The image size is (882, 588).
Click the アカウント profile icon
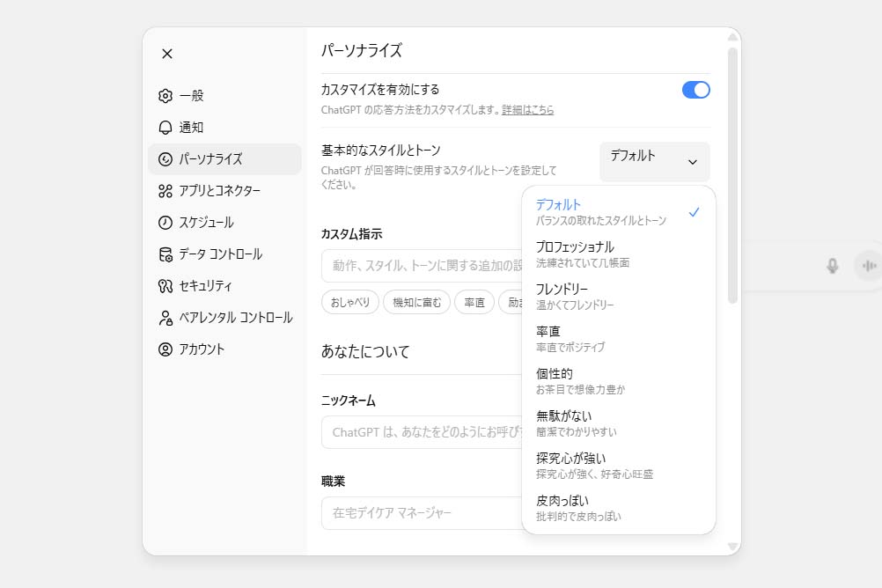pos(165,349)
